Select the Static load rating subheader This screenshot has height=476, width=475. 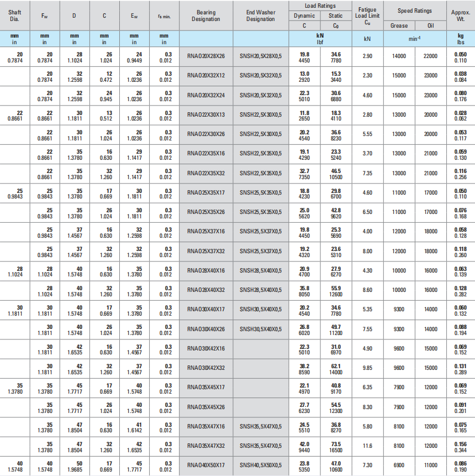335,15
